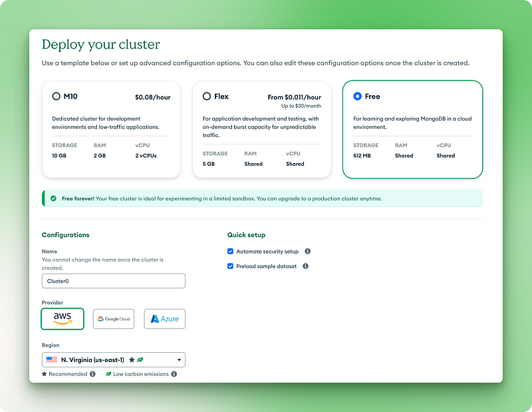Choose Google Cloud as the provider
Screen dimensions: 532x412
click(x=114, y=319)
